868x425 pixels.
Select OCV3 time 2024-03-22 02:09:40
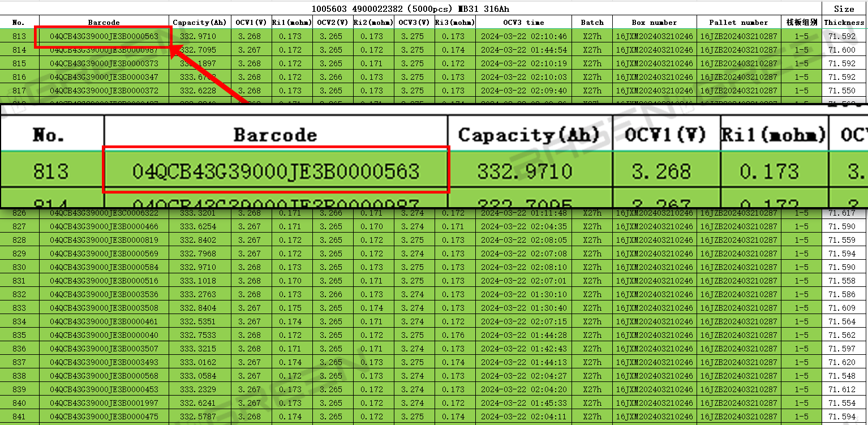524,91
